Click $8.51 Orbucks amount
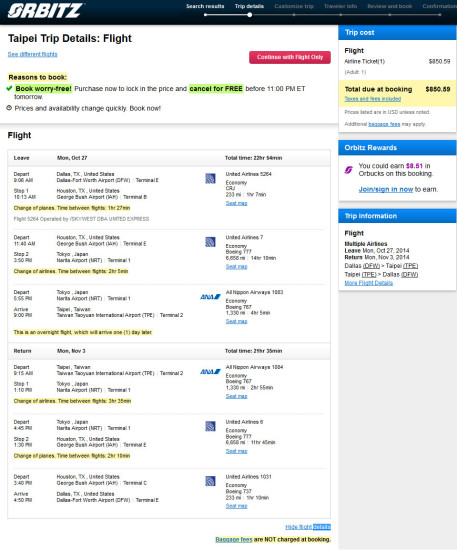Viewport: 457px width, 550px height. pyautogui.click(x=414, y=166)
